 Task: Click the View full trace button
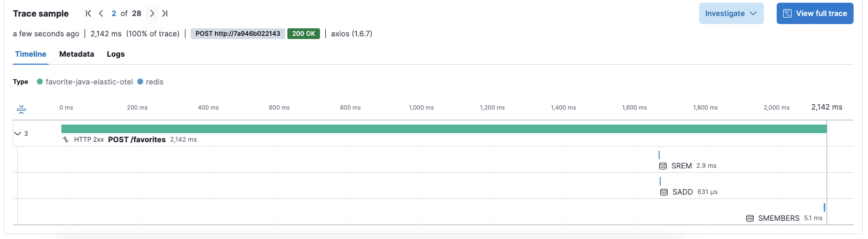(x=815, y=13)
